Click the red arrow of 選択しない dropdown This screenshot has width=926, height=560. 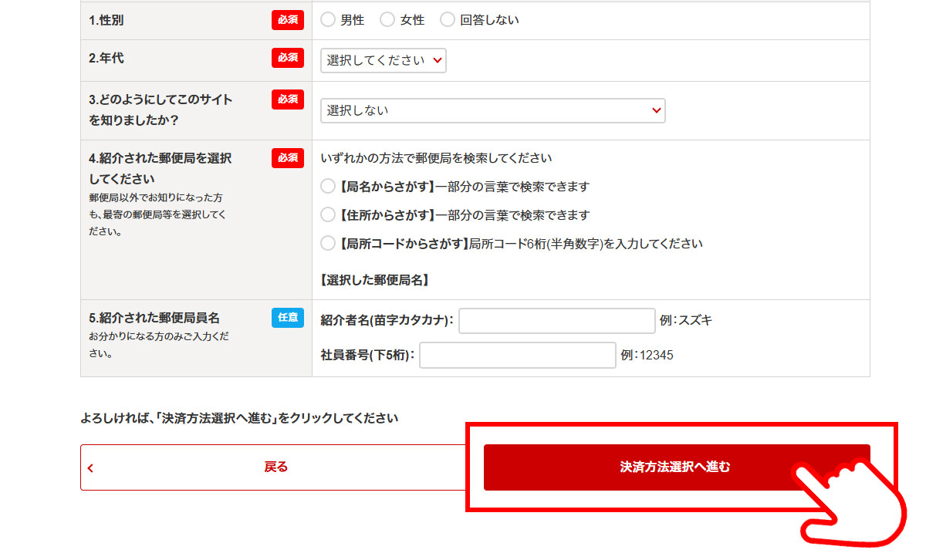(656, 110)
